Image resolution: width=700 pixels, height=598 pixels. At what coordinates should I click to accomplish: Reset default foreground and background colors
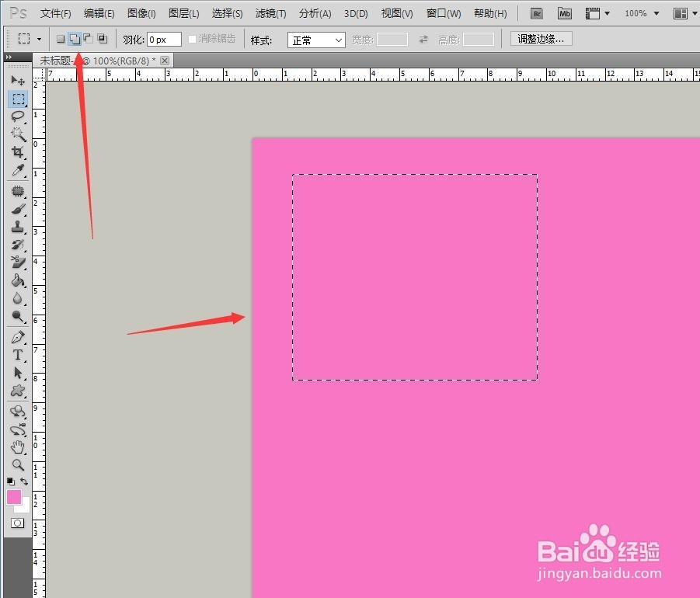click(x=11, y=481)
